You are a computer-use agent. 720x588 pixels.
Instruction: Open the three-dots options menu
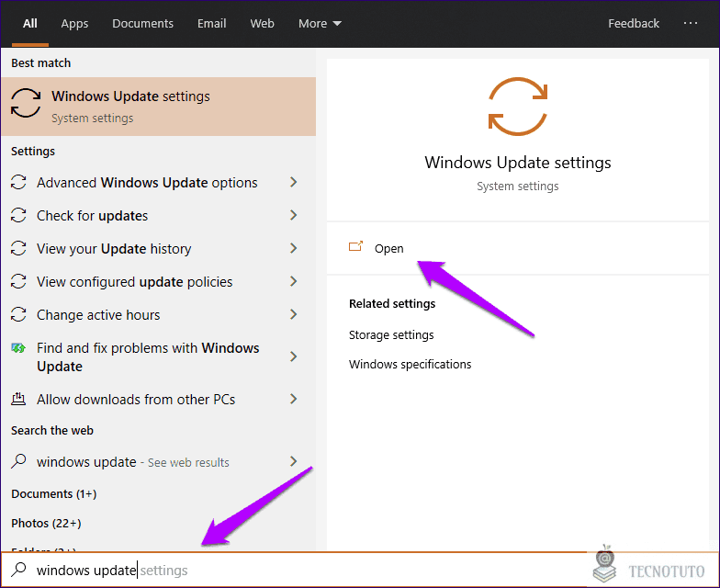(691, 23)
